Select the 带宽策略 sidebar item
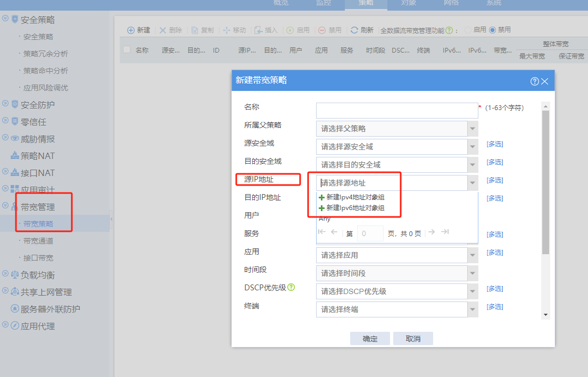The image size is (588, 377). [38, 224]
